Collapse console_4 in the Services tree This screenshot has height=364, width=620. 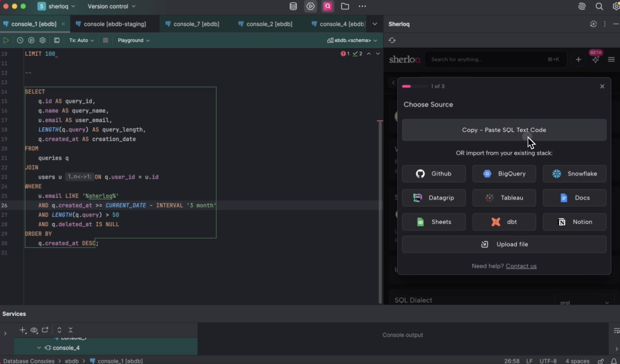39,347
